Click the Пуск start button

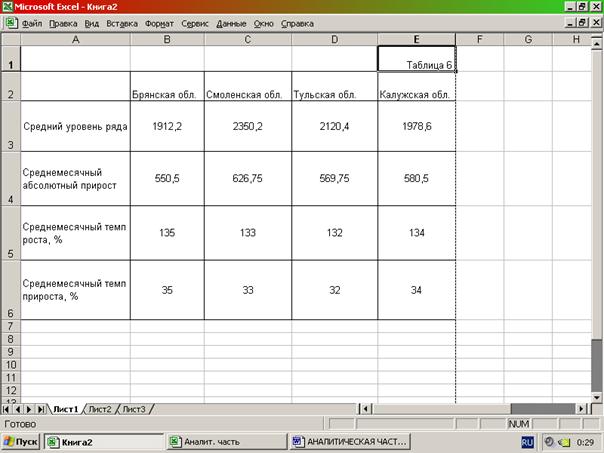[x=22, y=441]
